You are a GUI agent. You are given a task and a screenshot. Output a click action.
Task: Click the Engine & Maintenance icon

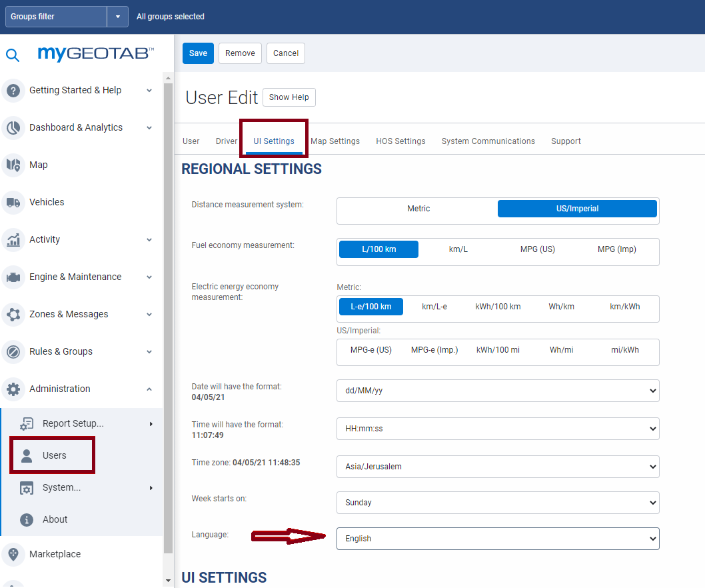pyautogui.click(x=13, y=277)
